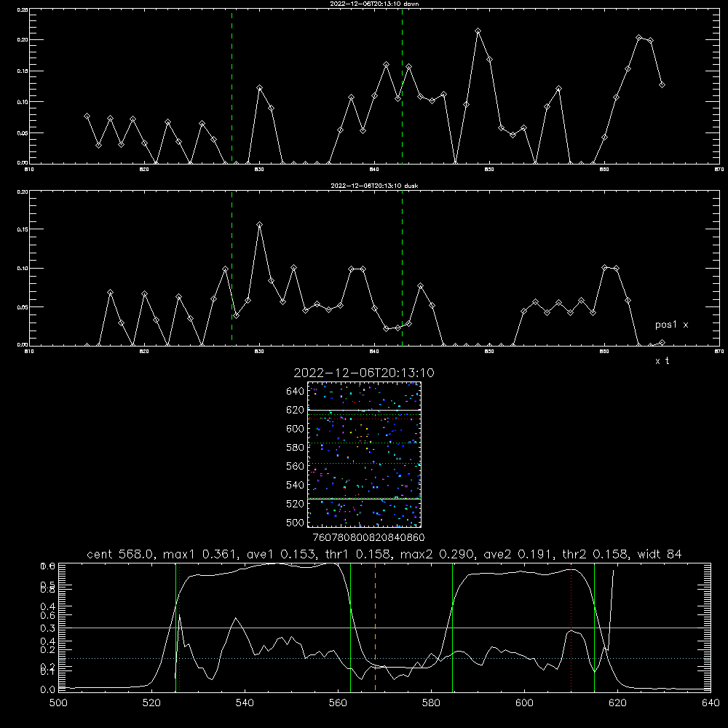Click the first data marker of dawn curve
This screenshot has width=728, height=728.
(x=87, y=116)
